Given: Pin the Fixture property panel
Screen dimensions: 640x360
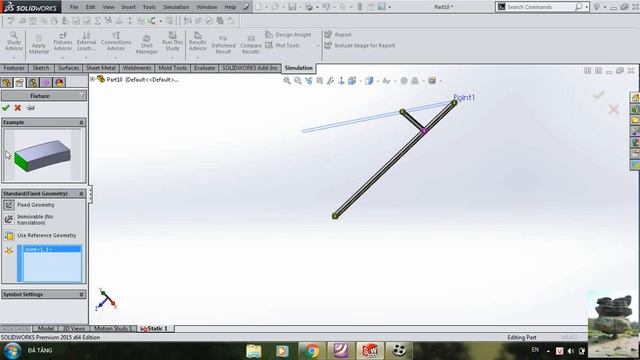Looking at the screenshot, I should (x=31, y=108).
